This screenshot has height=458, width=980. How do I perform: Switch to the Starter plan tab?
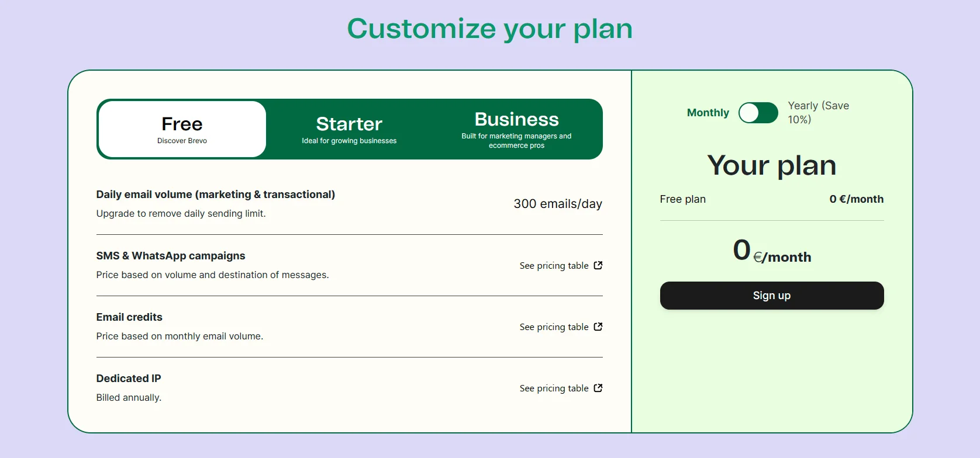349,129
